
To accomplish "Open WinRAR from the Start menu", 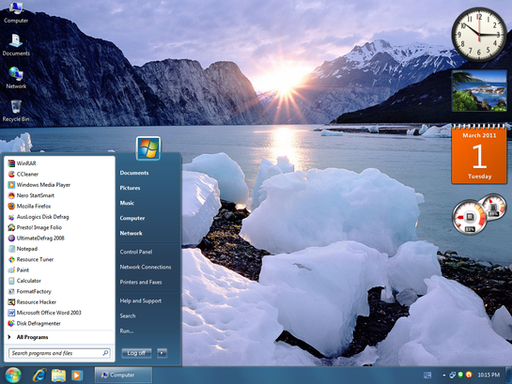I will [22, 163].
